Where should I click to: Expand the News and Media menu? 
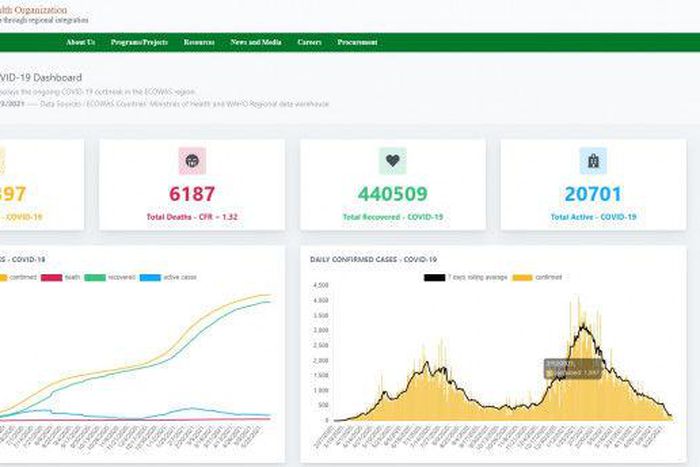[255, 42]
